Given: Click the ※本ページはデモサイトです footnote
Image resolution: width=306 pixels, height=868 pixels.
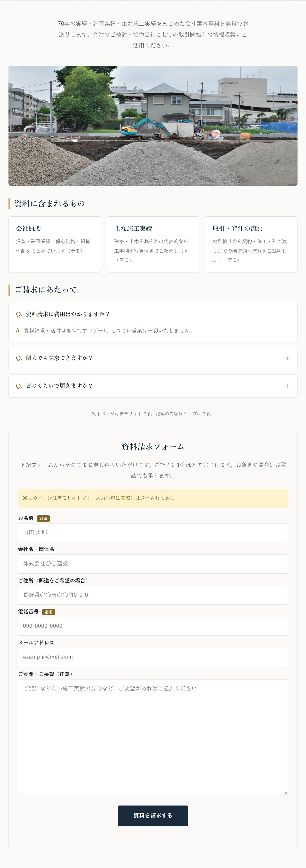Looking at the screenshot, I should [x=153, y=414].
